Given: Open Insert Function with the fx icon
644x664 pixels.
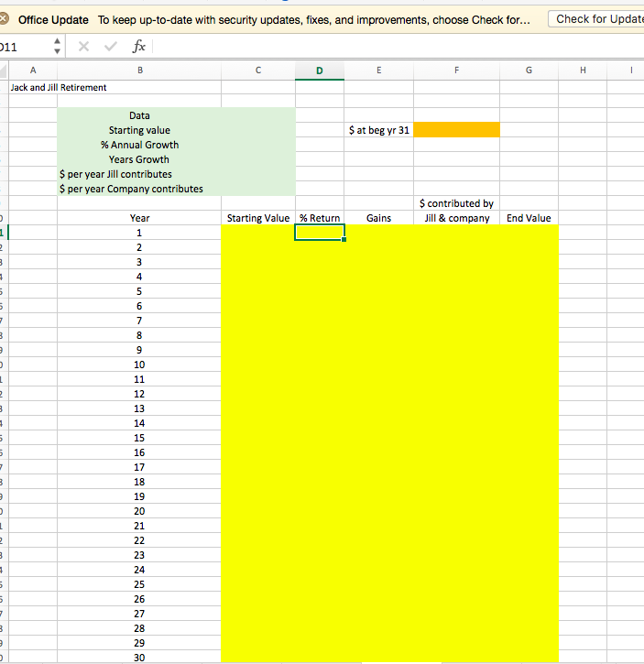Looking at the screenshot, I should point(139,46).
